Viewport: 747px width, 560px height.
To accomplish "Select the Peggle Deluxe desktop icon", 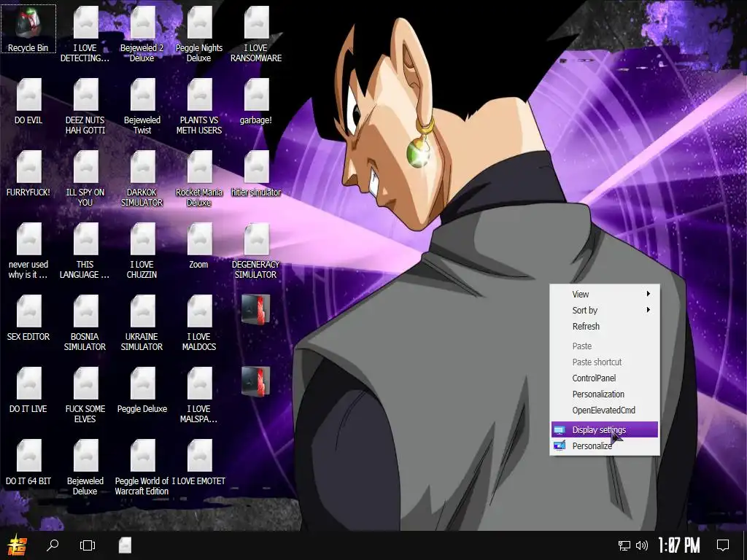I will [142, 391].
